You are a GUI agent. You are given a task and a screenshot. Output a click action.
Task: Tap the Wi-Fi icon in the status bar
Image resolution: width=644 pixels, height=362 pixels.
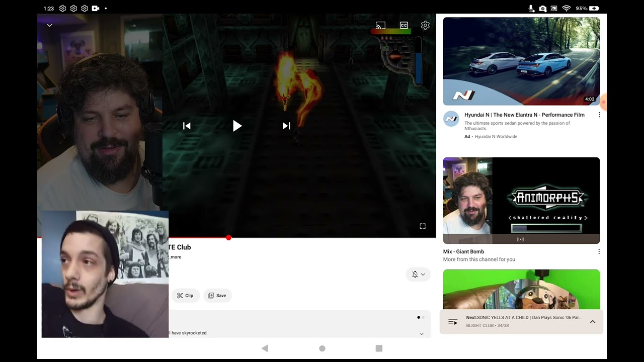[x=566, y=9]
